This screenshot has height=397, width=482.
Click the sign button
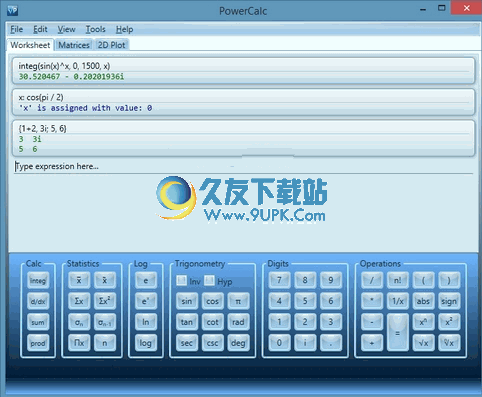(449, 301)
